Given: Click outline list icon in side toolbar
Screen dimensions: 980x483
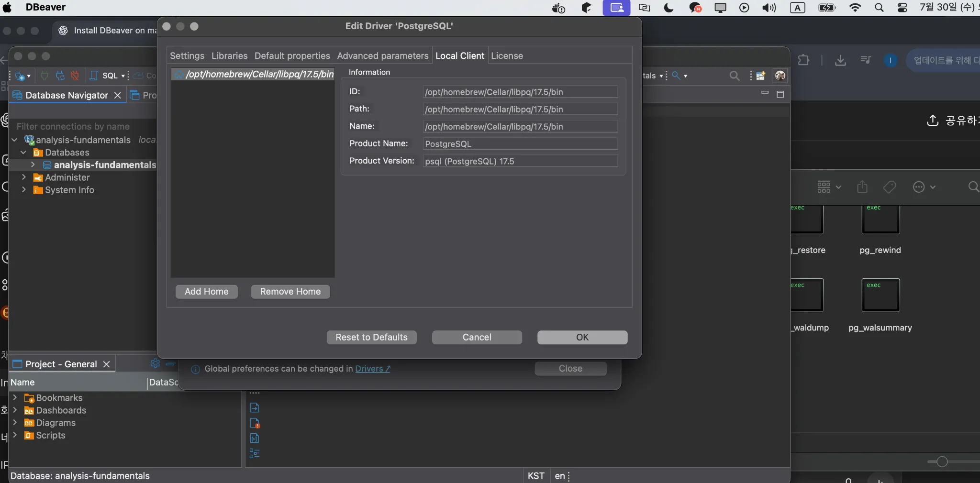Looking at the screenshot, I should pos(255,453).
